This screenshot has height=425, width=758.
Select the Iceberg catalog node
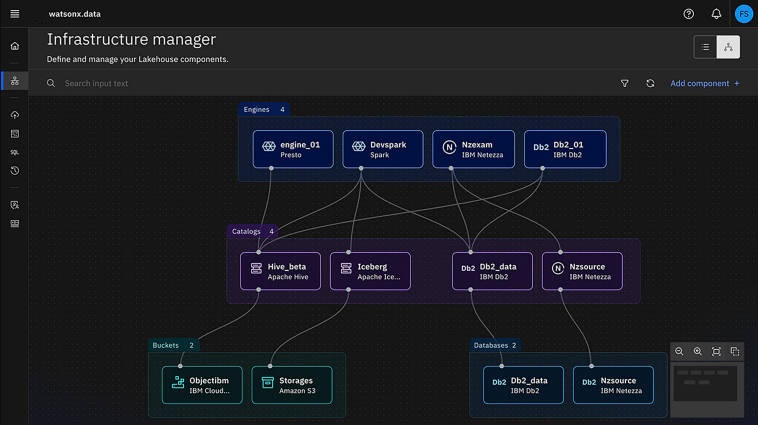(x=370, y=271)
